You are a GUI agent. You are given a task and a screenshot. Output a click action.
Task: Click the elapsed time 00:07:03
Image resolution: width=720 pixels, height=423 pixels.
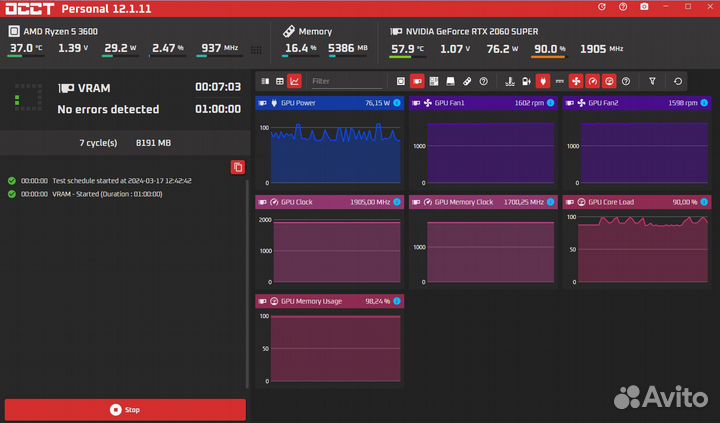pyautogui.click(x=218, y=87)
